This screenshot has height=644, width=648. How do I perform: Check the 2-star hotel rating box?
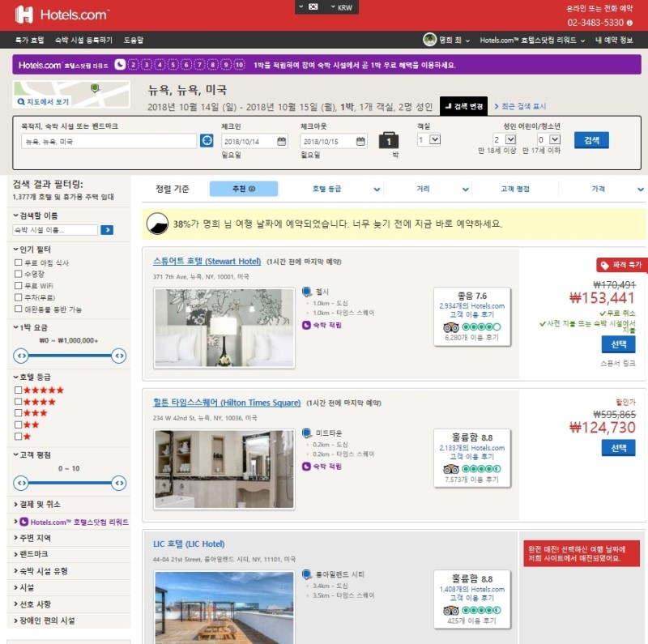coord(18,424)
